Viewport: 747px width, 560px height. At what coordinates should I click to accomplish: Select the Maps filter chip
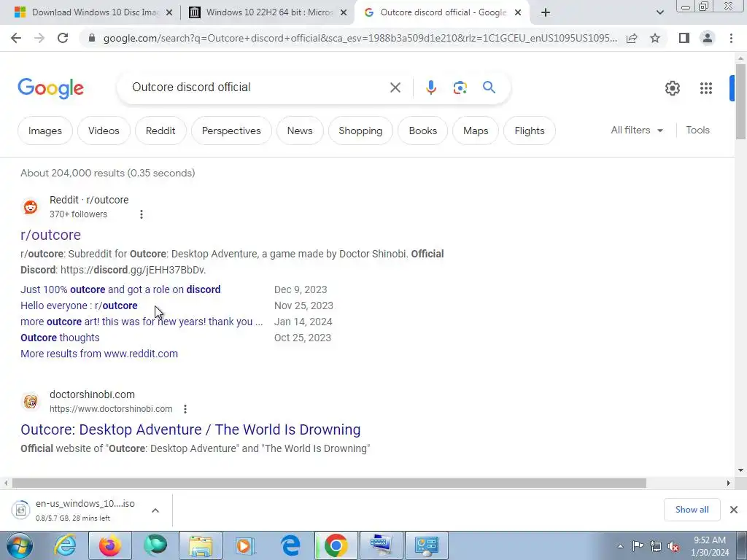click(476, 131)
